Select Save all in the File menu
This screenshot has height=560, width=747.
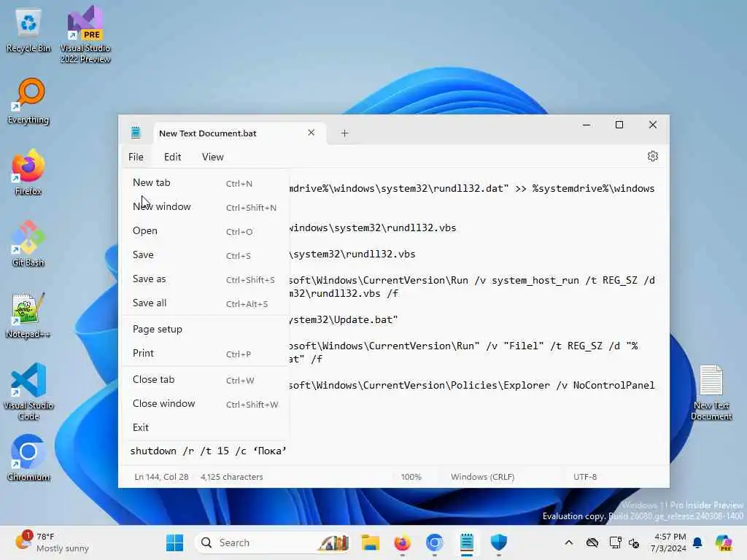205,303
